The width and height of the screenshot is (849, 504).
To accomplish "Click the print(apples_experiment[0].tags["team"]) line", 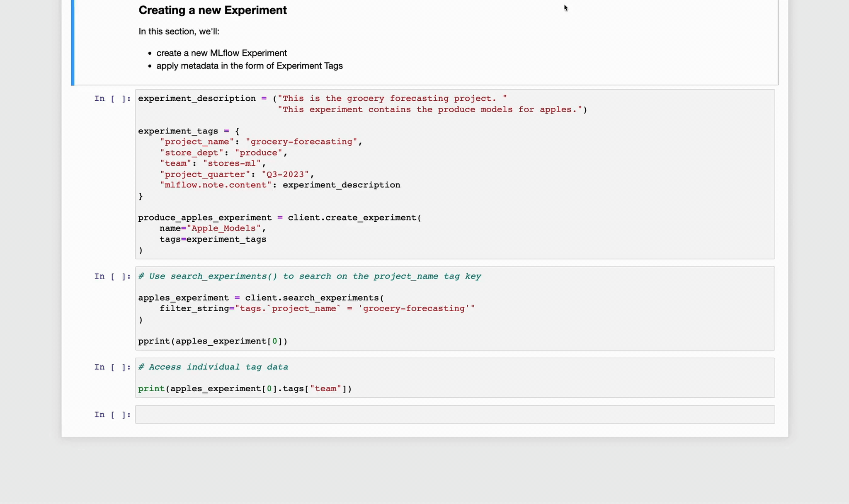I will (x=245, y=389).
